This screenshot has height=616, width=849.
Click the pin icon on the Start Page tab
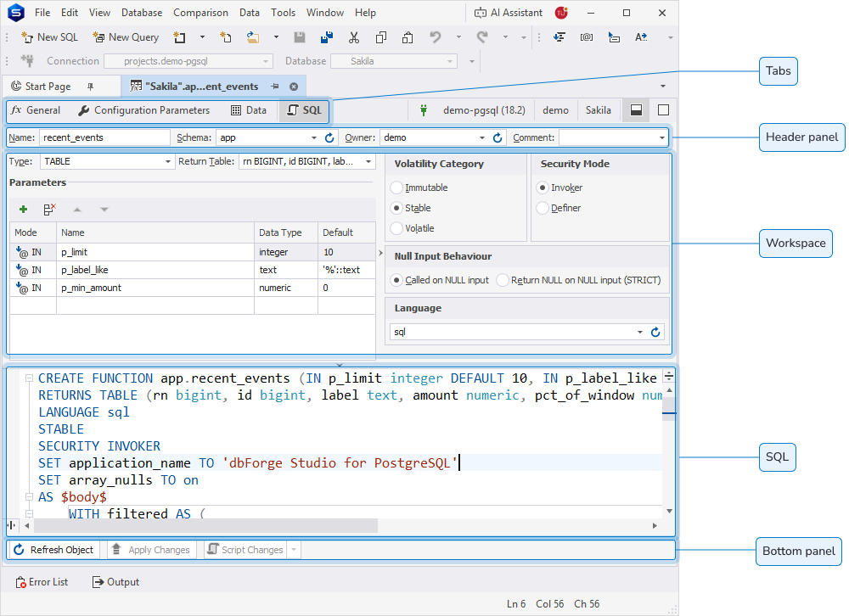pyautogui.click(x=91, y=87)
